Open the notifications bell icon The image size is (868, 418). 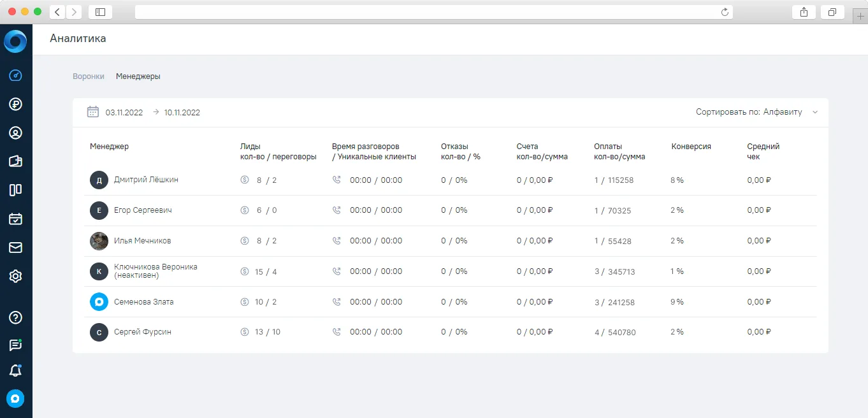(16, 371)
